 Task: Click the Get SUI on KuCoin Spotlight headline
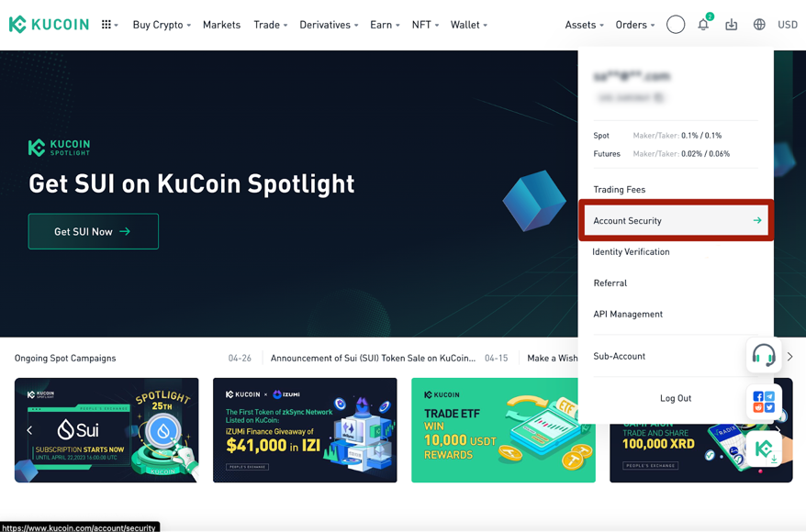coord(192,184)
